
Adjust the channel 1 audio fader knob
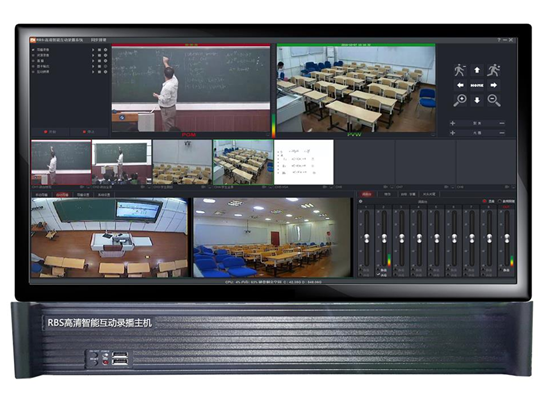click(367, 238)
